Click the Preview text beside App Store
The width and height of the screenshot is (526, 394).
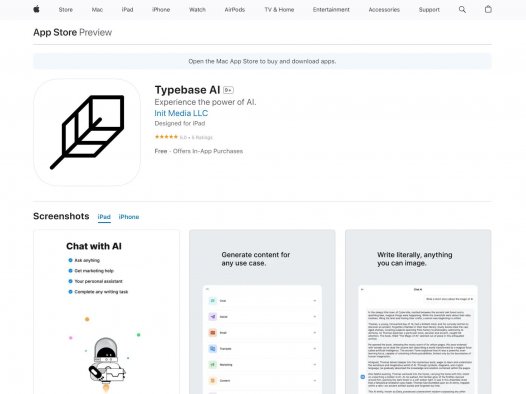96,33
